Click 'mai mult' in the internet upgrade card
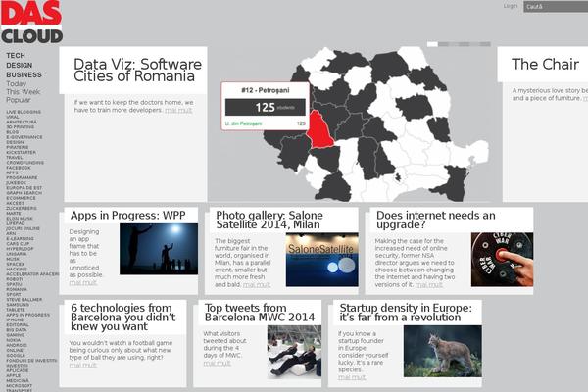The image size is (588, 392). 428,285
